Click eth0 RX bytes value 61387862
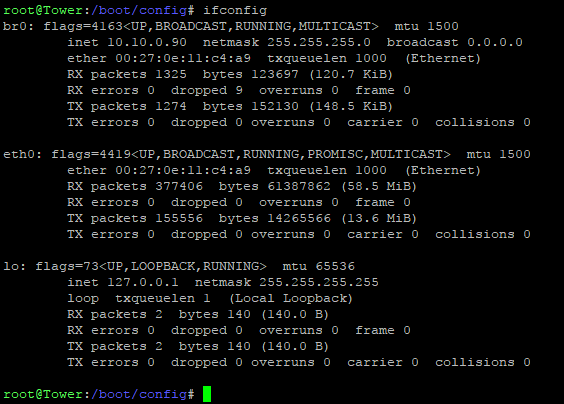This screenshot has height=404, width=564. pos(299,186)
